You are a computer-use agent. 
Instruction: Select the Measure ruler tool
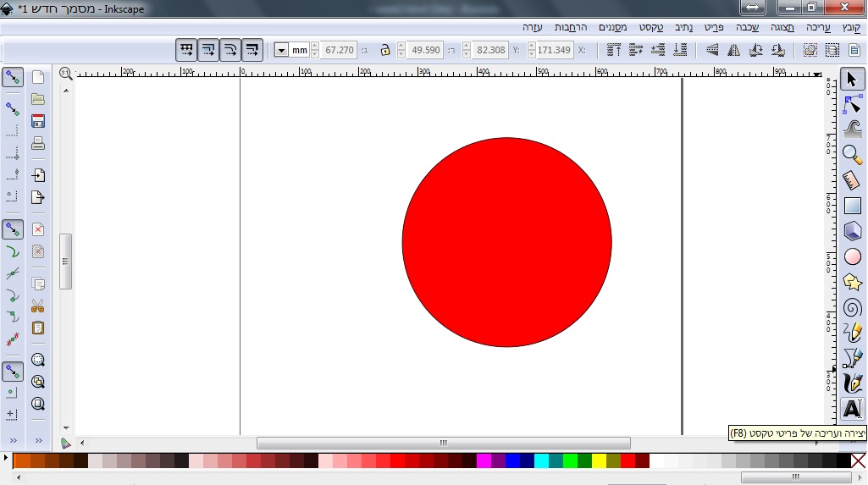click(x=852, y=180)
